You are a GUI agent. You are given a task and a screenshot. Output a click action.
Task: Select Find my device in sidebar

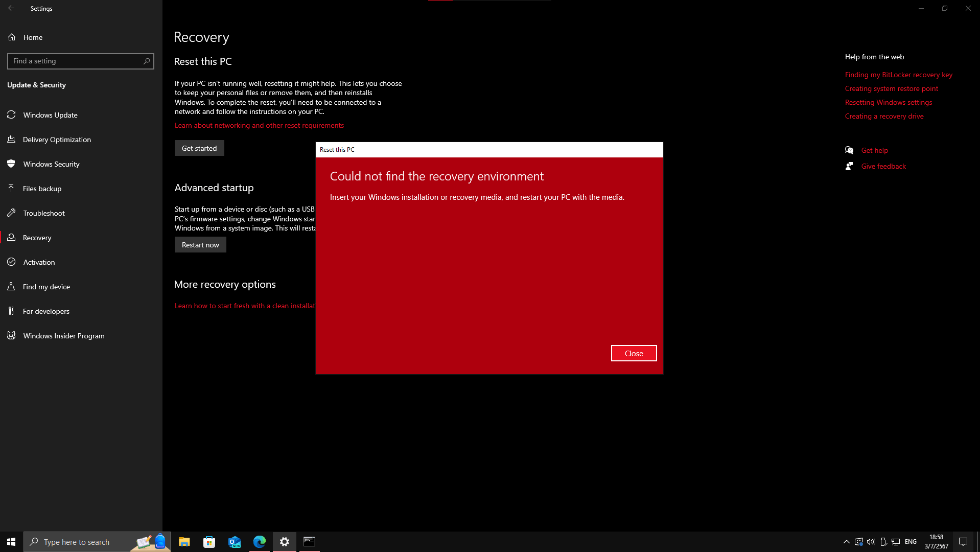coord(81,287)
